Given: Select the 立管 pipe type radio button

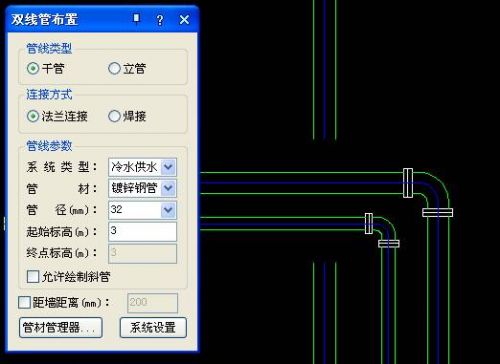Looking at the screenshot, I should (114, 69).
